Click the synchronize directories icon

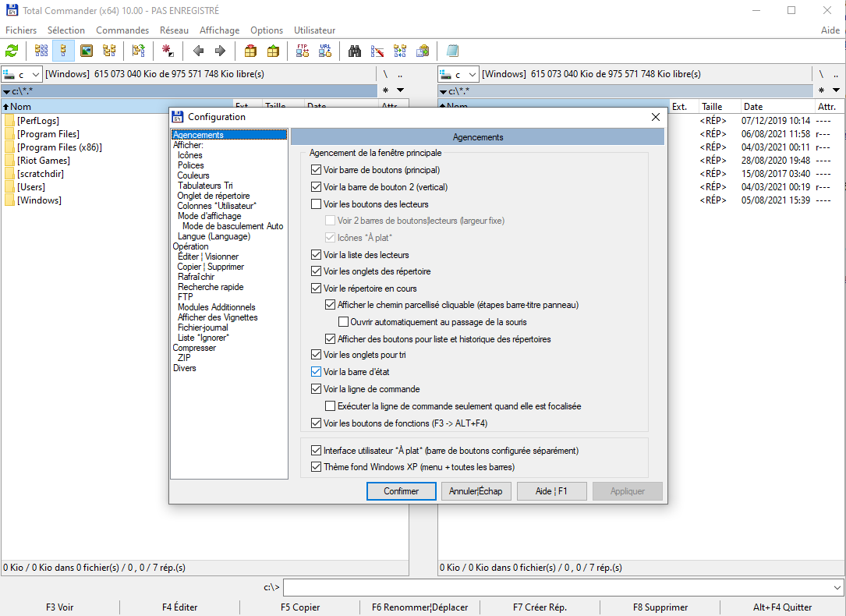(x=400, y=51)
